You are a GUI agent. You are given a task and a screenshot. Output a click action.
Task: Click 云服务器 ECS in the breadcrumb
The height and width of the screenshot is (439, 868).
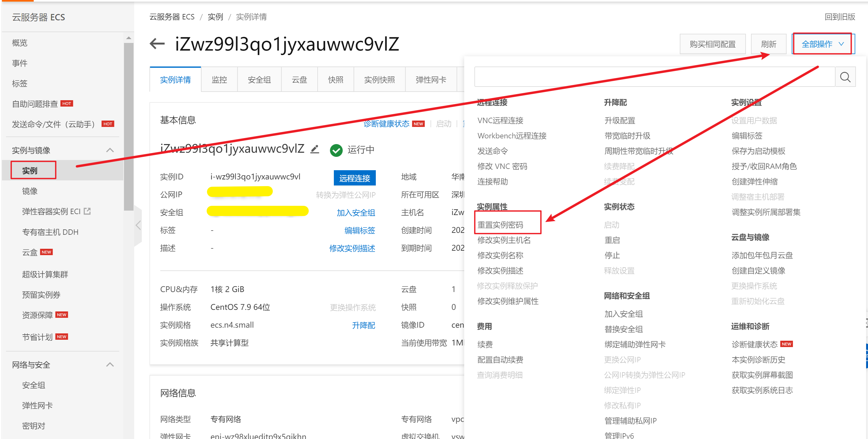[x=172, y=17]
